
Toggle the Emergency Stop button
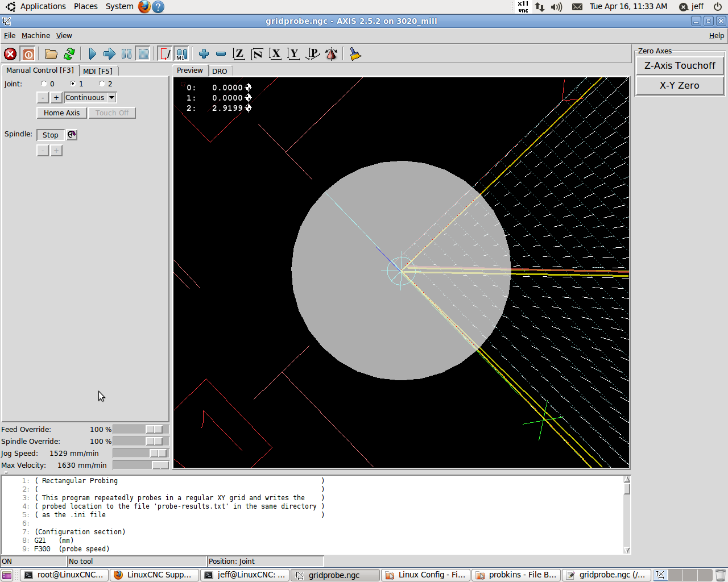(x=10, y=54)
